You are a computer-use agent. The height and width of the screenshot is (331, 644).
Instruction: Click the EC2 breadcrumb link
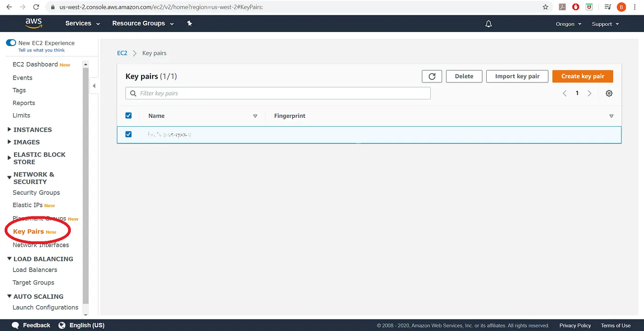coord(122,53)
